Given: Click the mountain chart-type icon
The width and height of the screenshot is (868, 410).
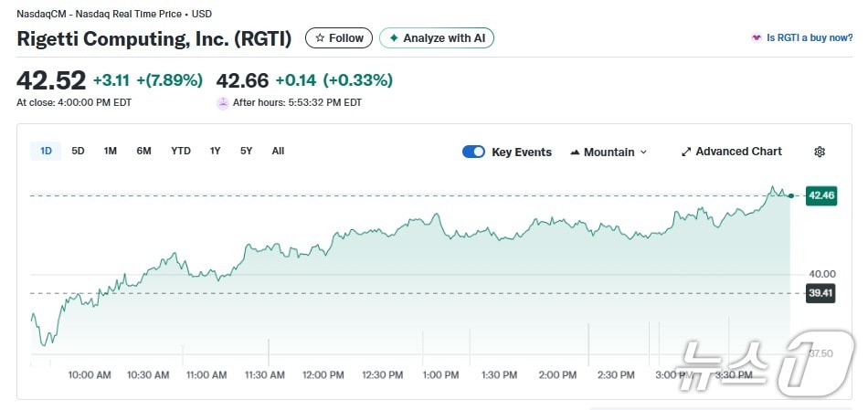Looking at the screenshot, I should (x=575, y=152).
